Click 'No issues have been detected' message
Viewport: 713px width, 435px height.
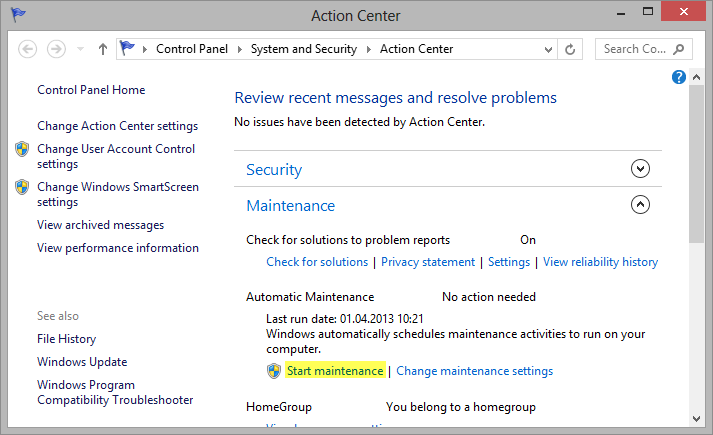coord(359,122)
